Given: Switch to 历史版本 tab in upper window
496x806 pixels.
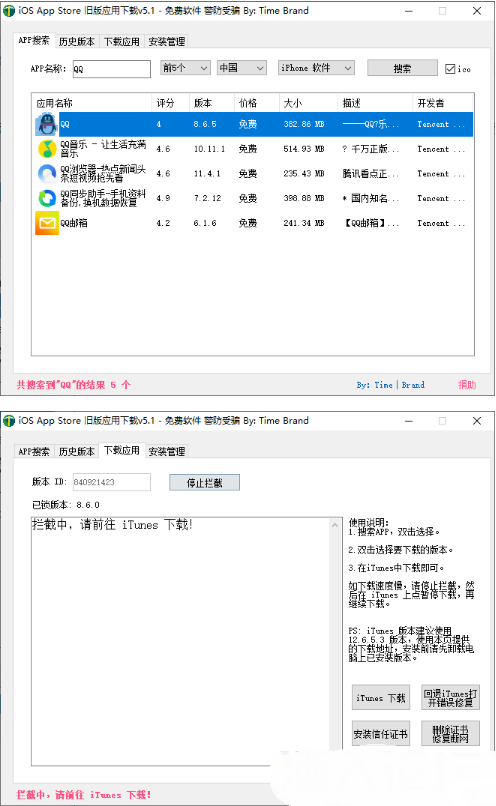Looking at the screenshot, I should click(77, 42).
